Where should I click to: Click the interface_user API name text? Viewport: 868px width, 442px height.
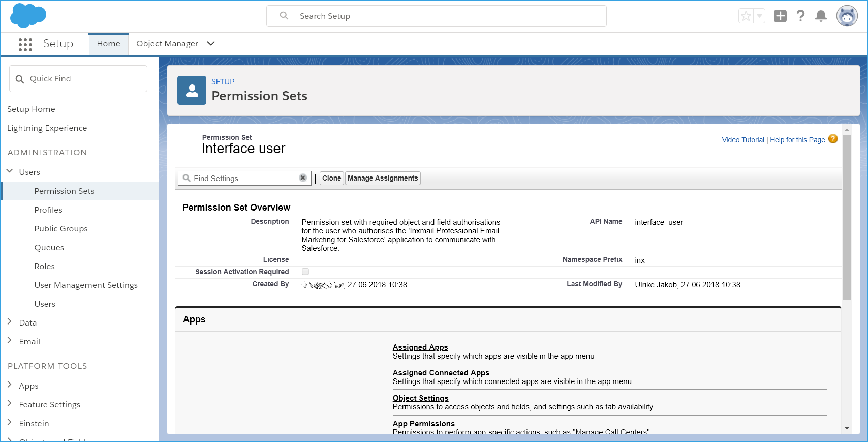(x=659, y=222)
